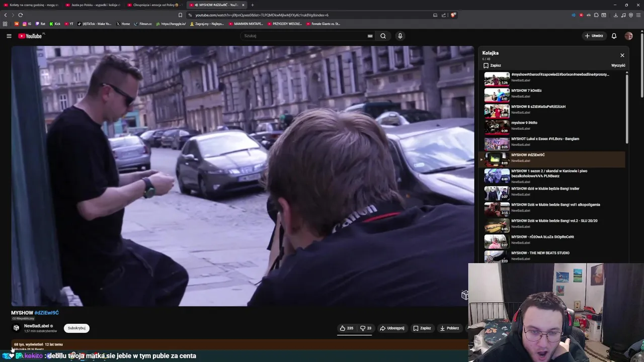Open the music note playlist icon
This screenshot has height=362, width=644.
(x=623, y=15)
